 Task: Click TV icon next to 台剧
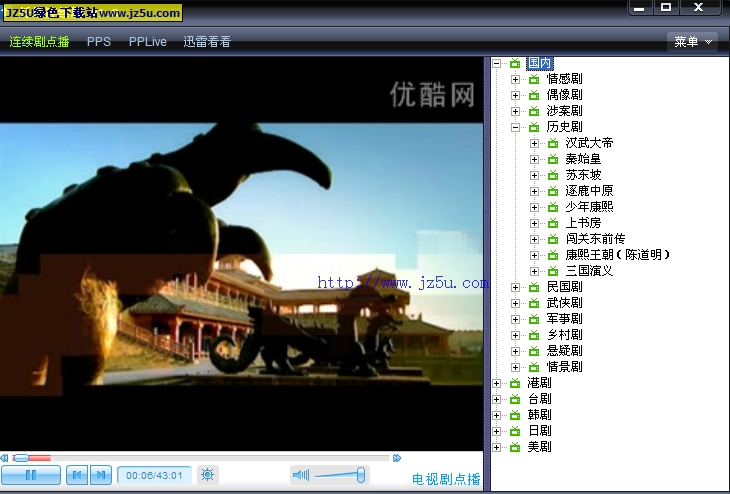click(x=515, y=399)
